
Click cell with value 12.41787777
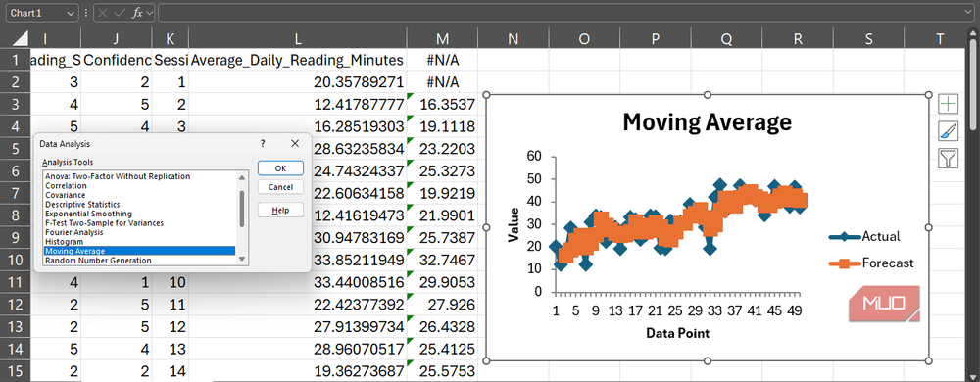click(298, 104)
